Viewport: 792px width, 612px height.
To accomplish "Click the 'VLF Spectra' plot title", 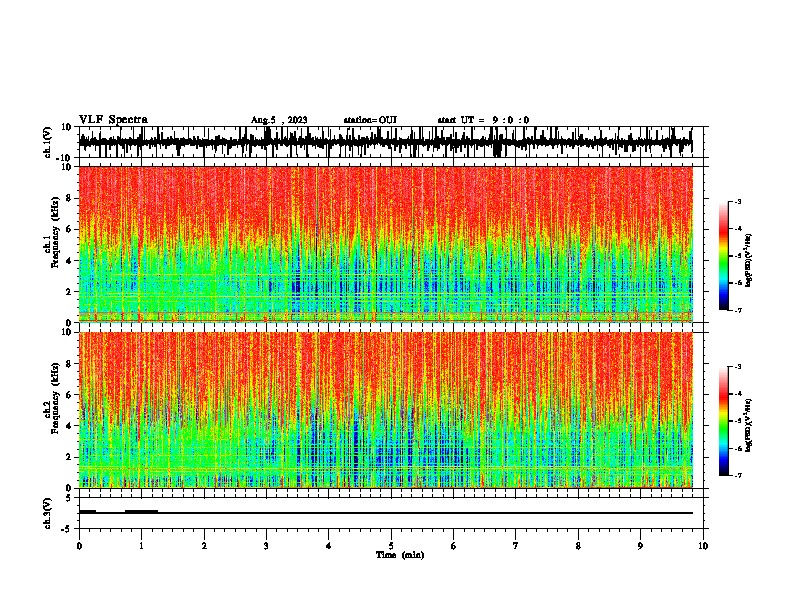I will click(x=113, y=120).
